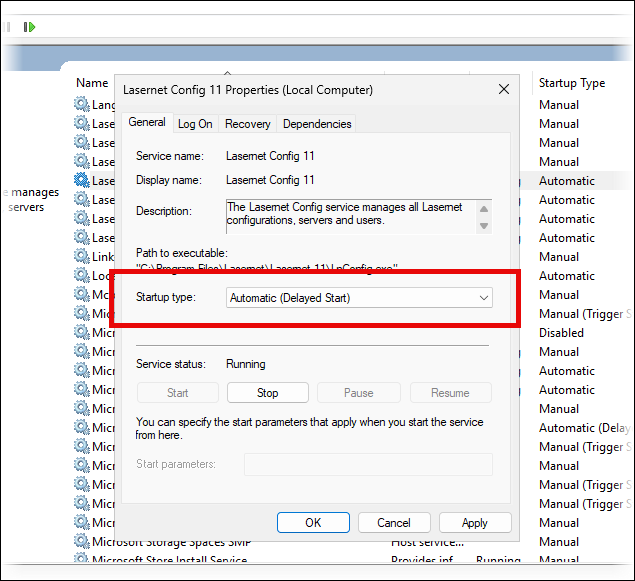Confirm the dialog with OK
635x581 pixels.
click(313, 523)
